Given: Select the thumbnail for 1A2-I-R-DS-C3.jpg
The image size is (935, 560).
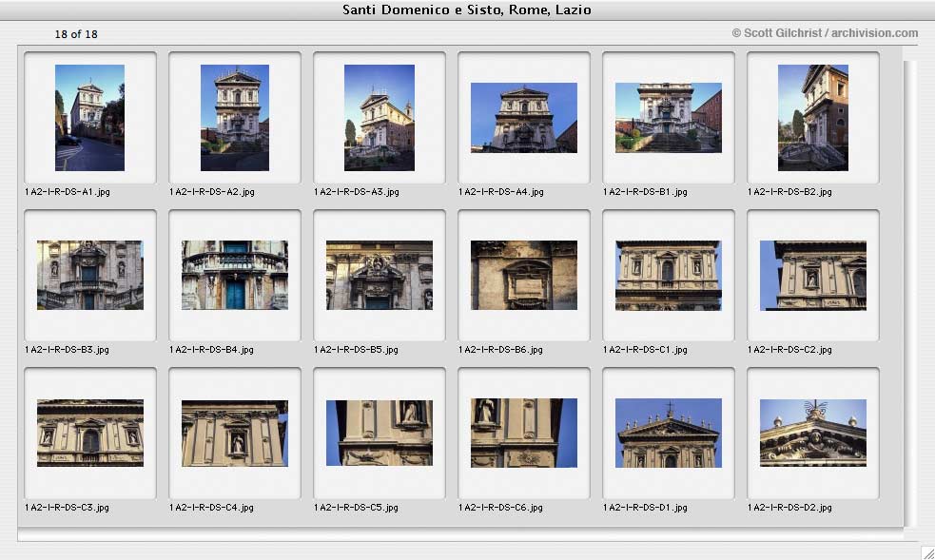Looking at the screenshot, I should coord(90,434).
